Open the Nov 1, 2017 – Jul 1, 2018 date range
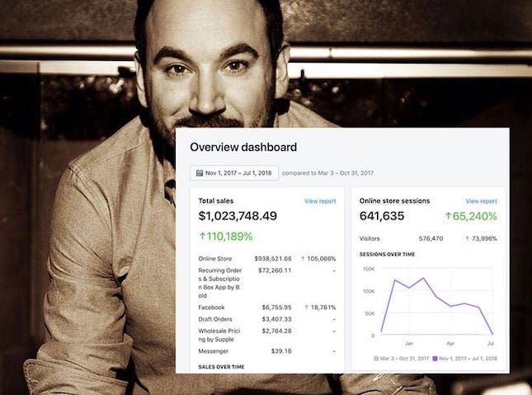 pyautogui.click(x=234, y=172)
